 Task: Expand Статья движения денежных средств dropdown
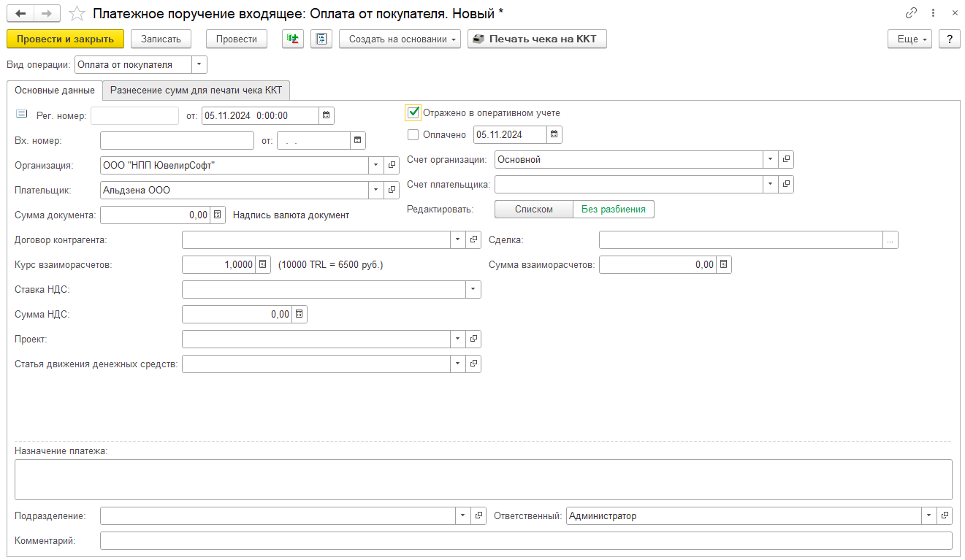[458, 364]
